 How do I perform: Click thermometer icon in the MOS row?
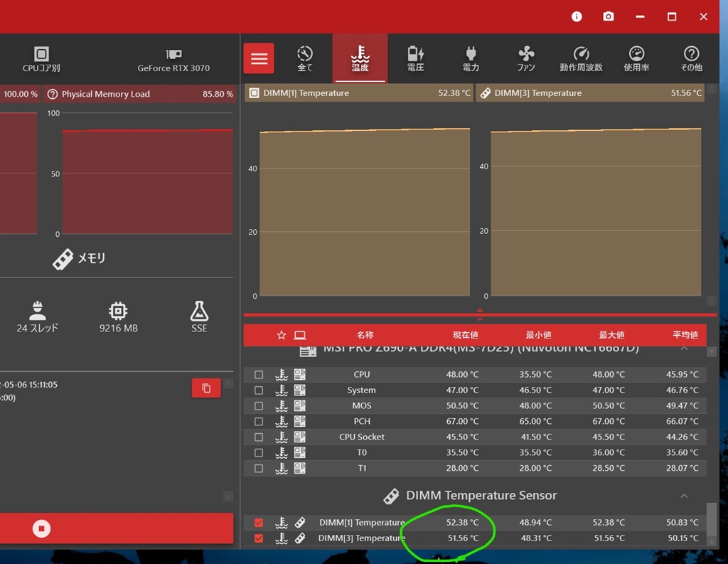click(x=282, y=405)
